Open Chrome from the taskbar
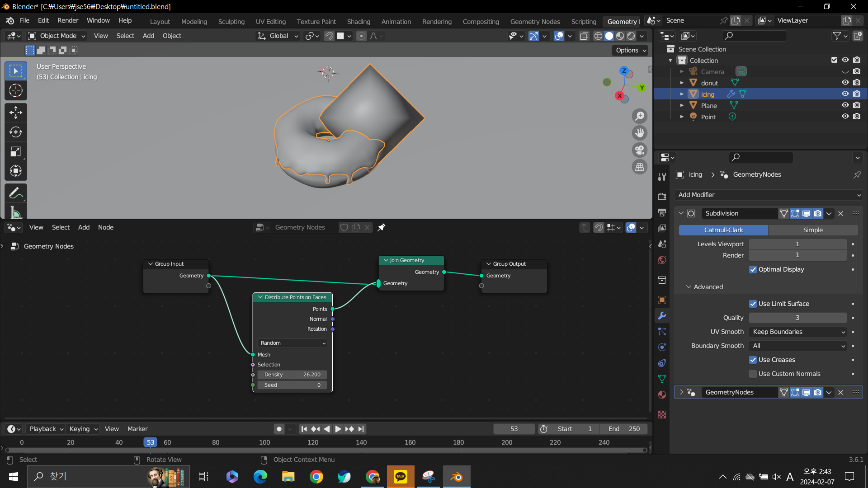 [x=316, y=476]
